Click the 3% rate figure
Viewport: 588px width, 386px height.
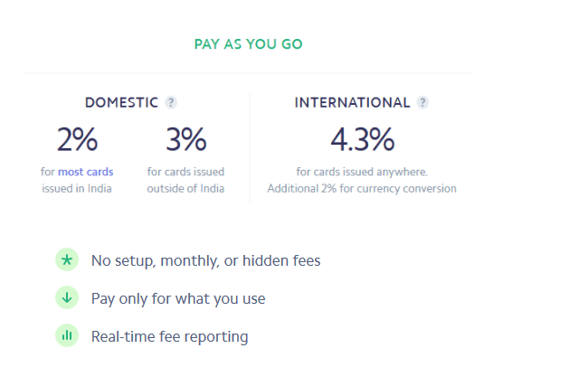point(185,139)
